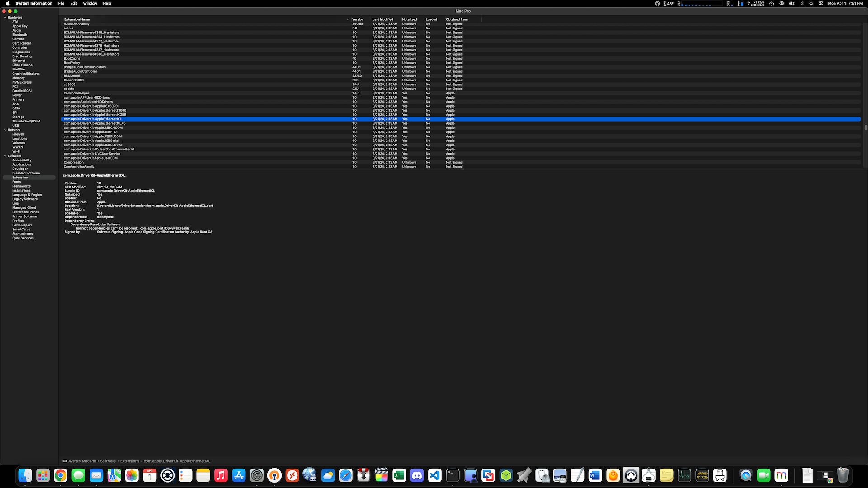Click the extensions list vertical scrollbar
Viewport: 868px width, 488px height.
(865, 128)
